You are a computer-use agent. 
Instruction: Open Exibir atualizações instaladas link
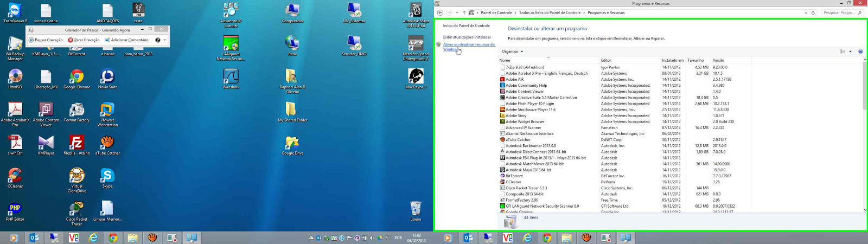click(467, 37)
